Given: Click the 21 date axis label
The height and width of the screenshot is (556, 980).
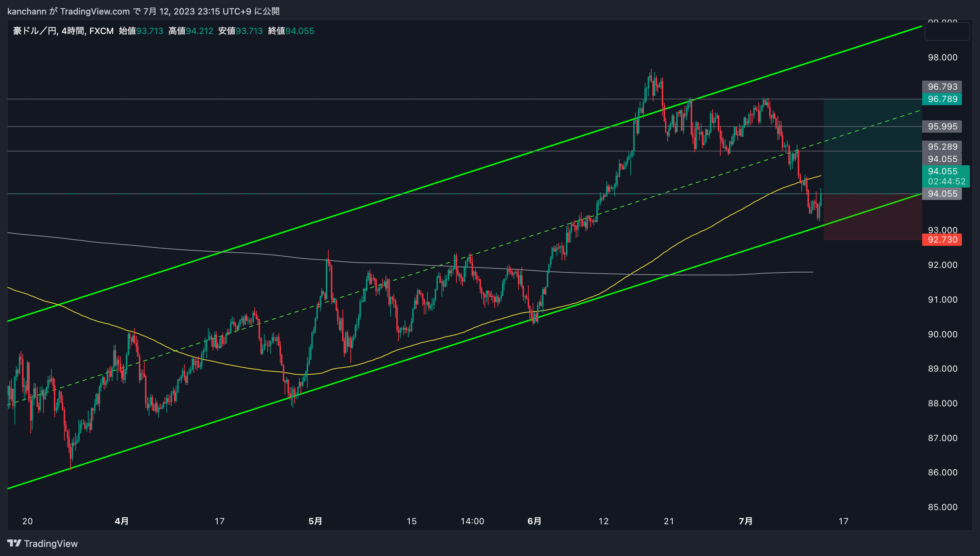Looking at the screenshot, I should [669, 521].
